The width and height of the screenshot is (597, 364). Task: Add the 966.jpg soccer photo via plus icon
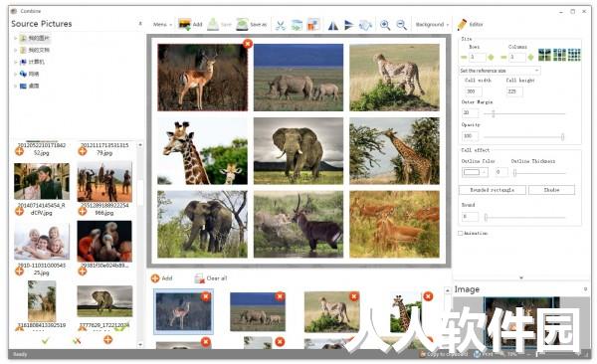coord(83,211)
